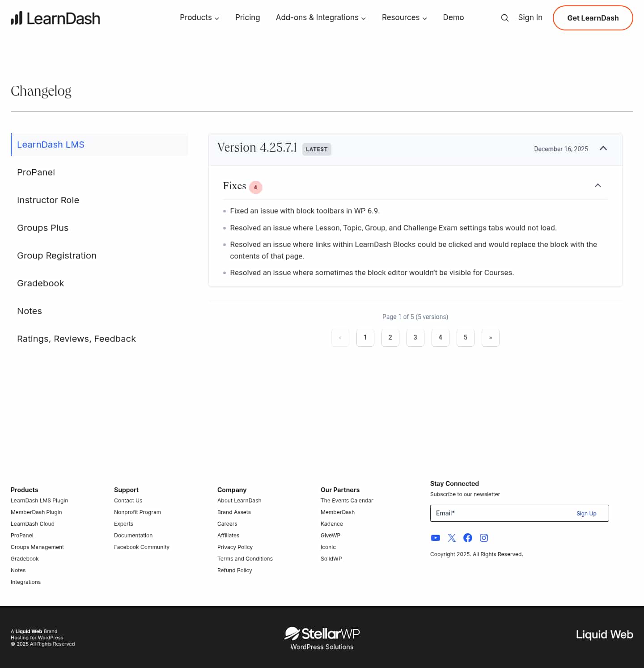Click the X social media icon
Image resolution: width=644 pixels, height=668 pixels.
(451, 538)
